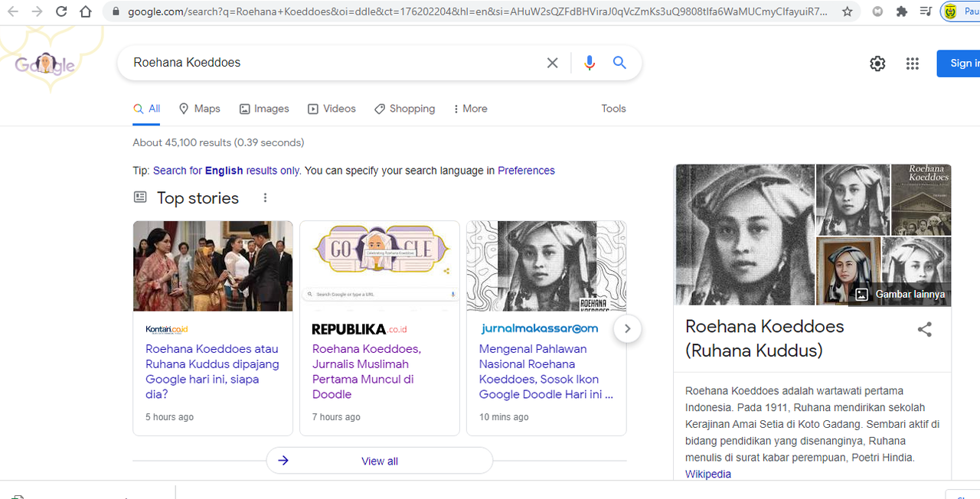Open the media control icon in toolbar
The height and width of the screenshot is (499, 980).
coord(926,11)
